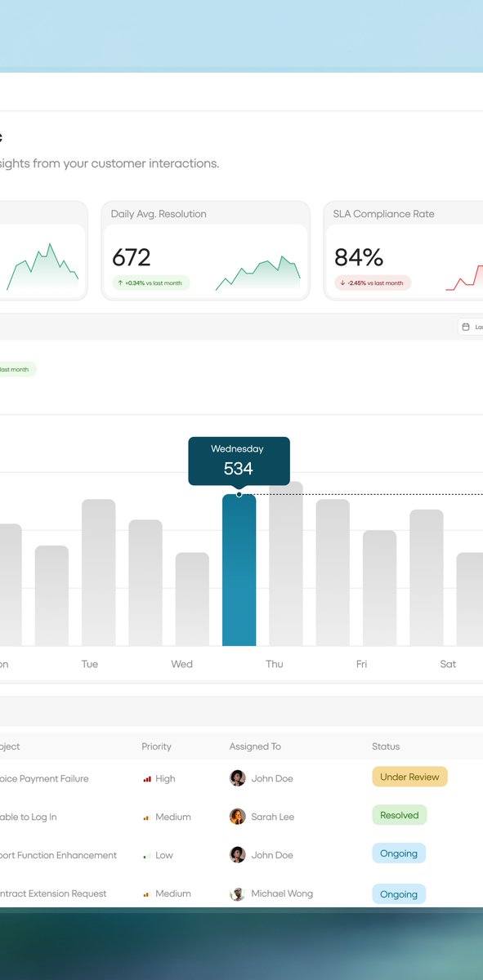Screen dimensions: 483x980
Task: Click the Thu axis label
Action: coord(275,664)
